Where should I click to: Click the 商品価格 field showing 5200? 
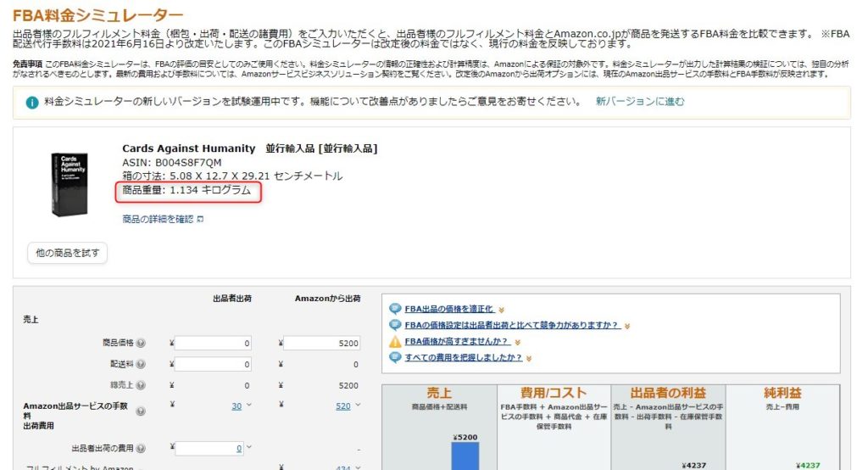point(322,343)
